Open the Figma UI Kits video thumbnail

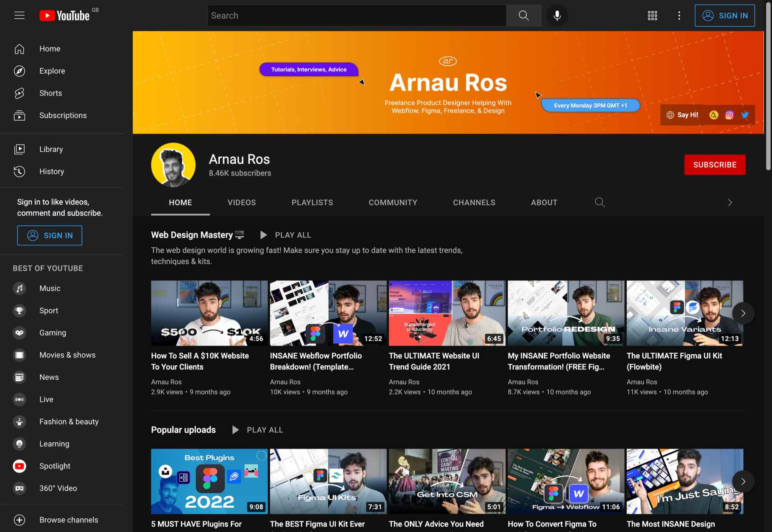tap(328, 481)
